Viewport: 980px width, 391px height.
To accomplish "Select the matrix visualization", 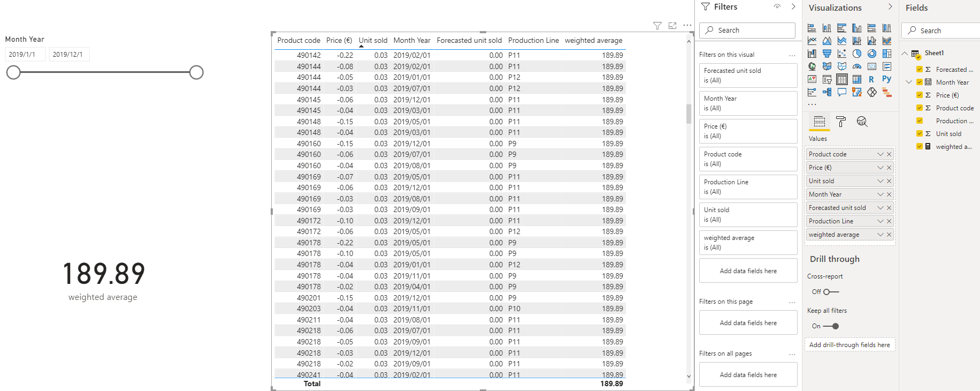I will [x=857, y=79].
